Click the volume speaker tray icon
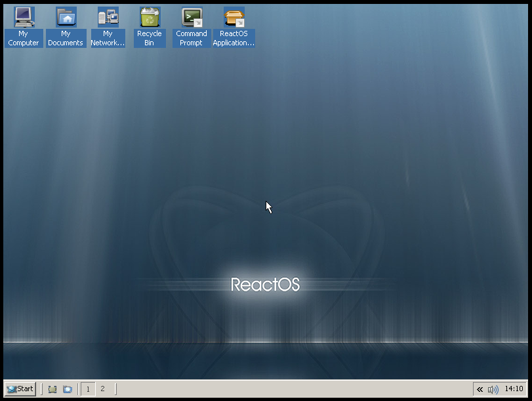The width and height of the screenshot is (532, 401). pyautogui.click(x=493, y=389)
